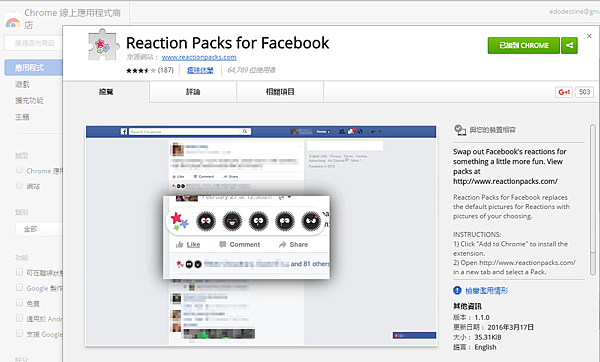Click the Comment icon in the screenshot
Image resolution: width=600 pixels, height=362 pixels.
coord(222,245)
